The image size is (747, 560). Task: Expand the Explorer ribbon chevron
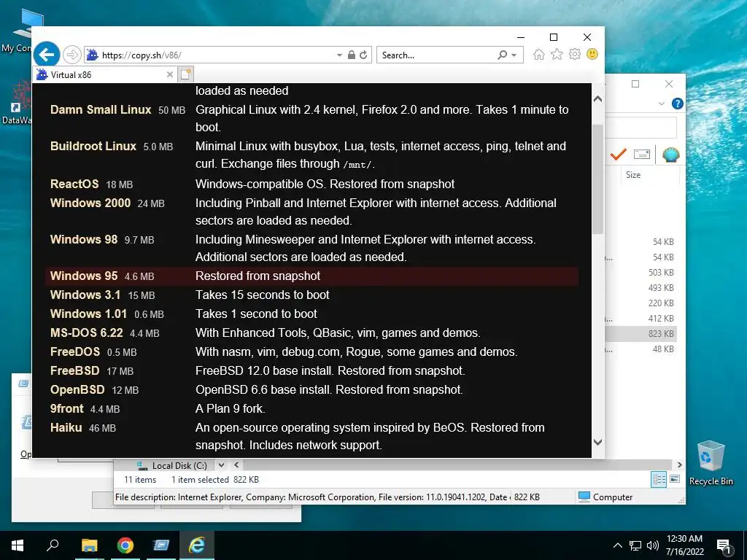(x=661, y=104)
